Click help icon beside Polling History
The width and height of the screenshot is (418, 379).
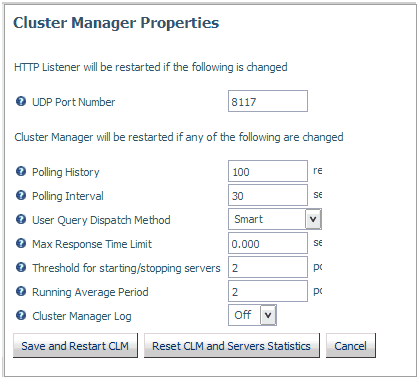click(x=21, y=171)
